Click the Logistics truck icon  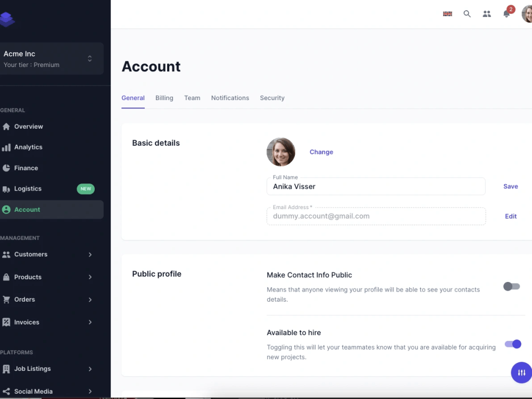pyautogui.click(x=6, y=189)
